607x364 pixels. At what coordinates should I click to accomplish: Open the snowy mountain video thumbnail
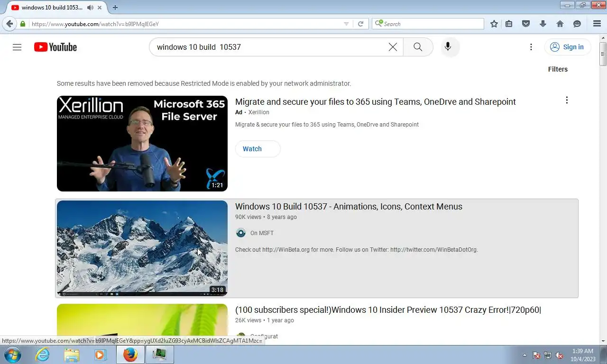tap(142, 248)
